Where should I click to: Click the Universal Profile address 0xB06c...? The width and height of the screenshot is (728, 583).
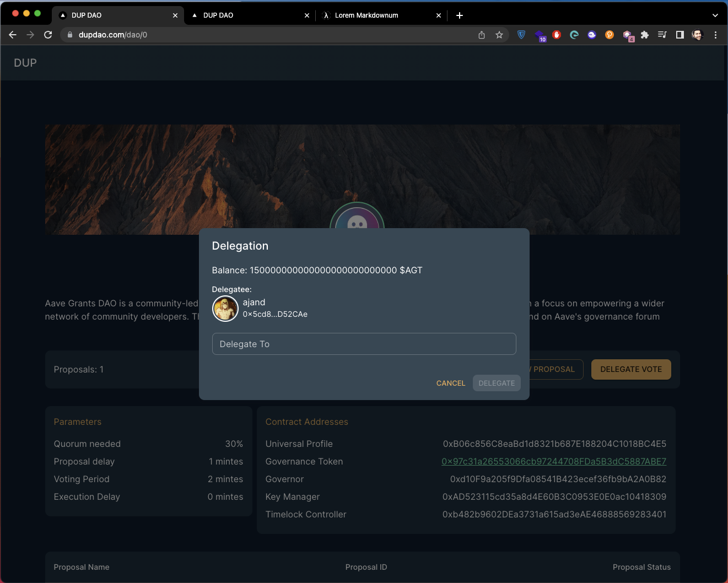click(554, 444)
